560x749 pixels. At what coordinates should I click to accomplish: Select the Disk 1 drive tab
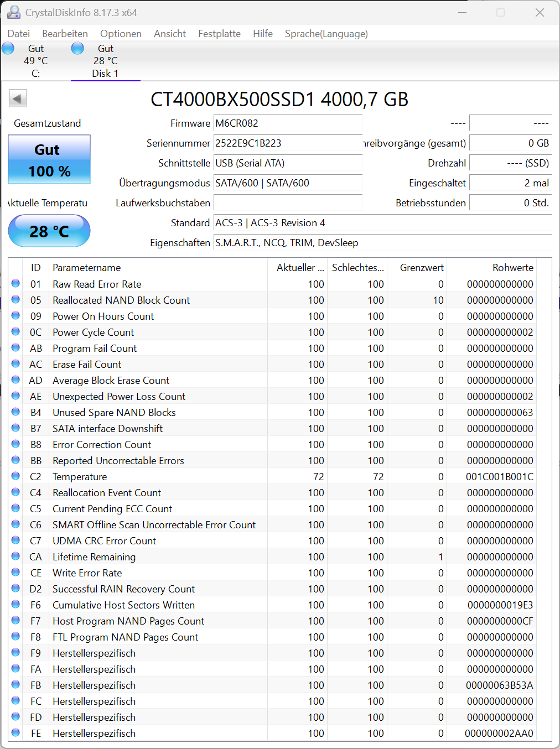[105, 61]
